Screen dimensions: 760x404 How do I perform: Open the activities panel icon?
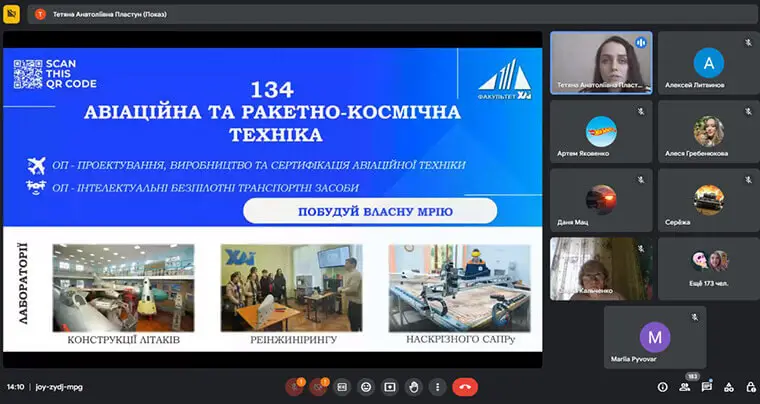coord(728,387)
